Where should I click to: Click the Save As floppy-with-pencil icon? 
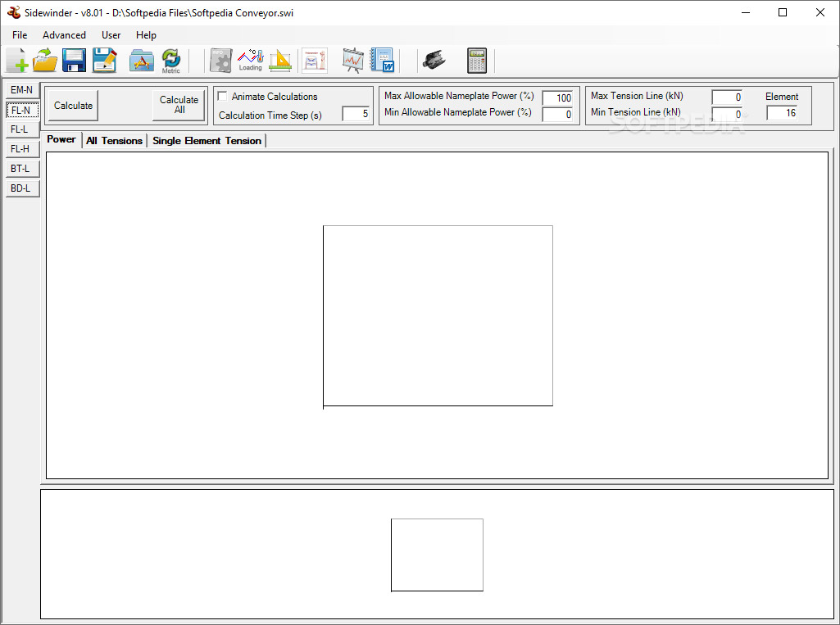pyautogui.click(x=104, y=60)
